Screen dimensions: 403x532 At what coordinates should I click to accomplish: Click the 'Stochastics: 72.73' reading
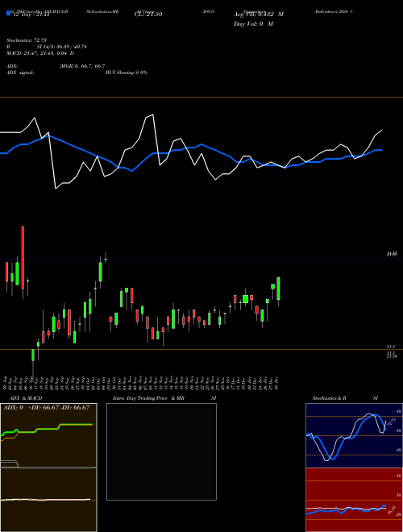pos(27,40)
